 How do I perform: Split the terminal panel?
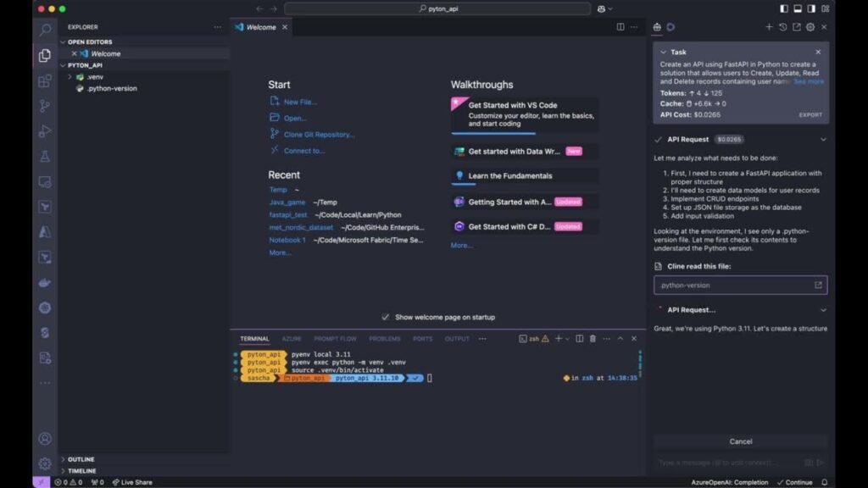(579, 339)
